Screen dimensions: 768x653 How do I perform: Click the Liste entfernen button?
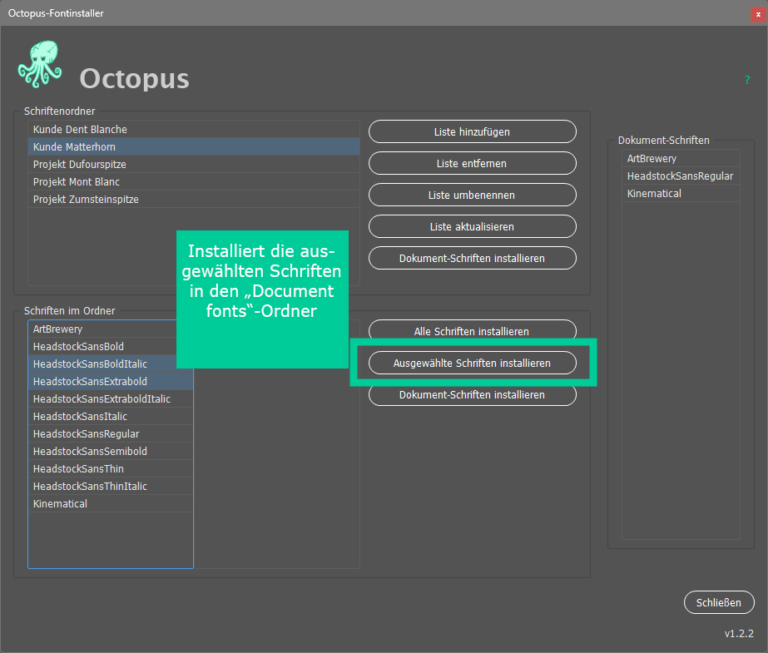[x=472, y=164]
